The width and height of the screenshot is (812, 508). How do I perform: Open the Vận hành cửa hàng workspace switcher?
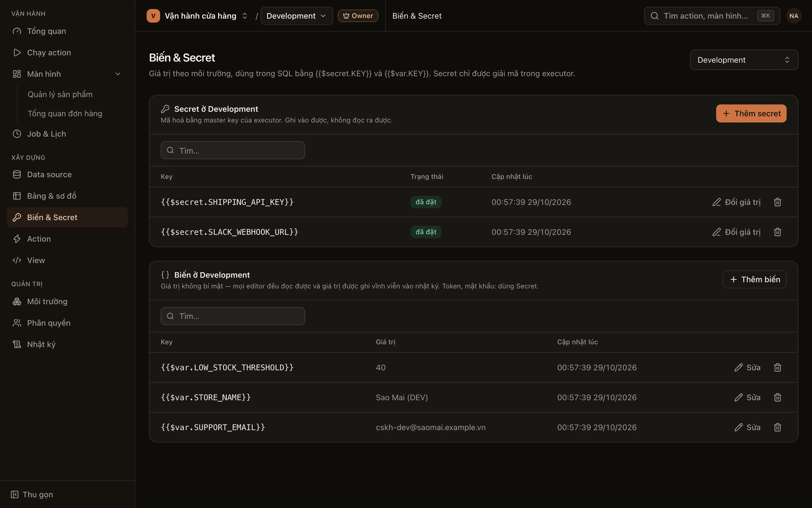(x=198, y=16)
